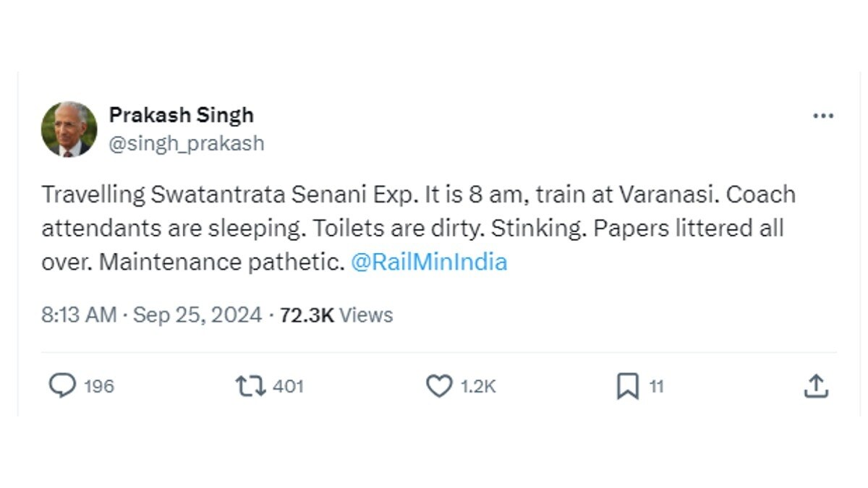
Task: Like the tweet with the heart icon
Action: 438,387
